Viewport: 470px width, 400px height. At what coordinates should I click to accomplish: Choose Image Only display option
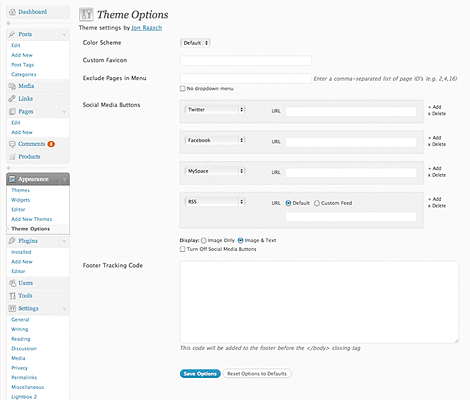[x=203, y=240]
